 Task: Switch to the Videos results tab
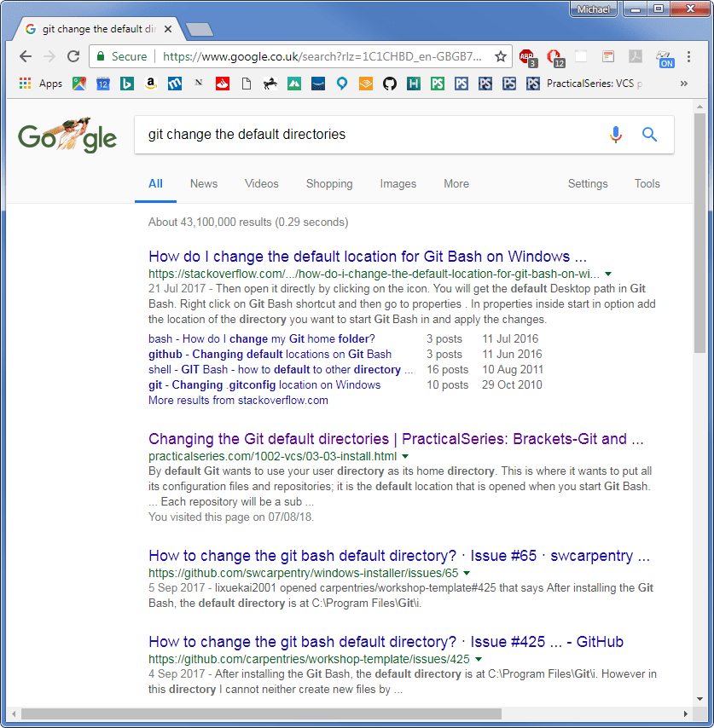coord(262,184)
